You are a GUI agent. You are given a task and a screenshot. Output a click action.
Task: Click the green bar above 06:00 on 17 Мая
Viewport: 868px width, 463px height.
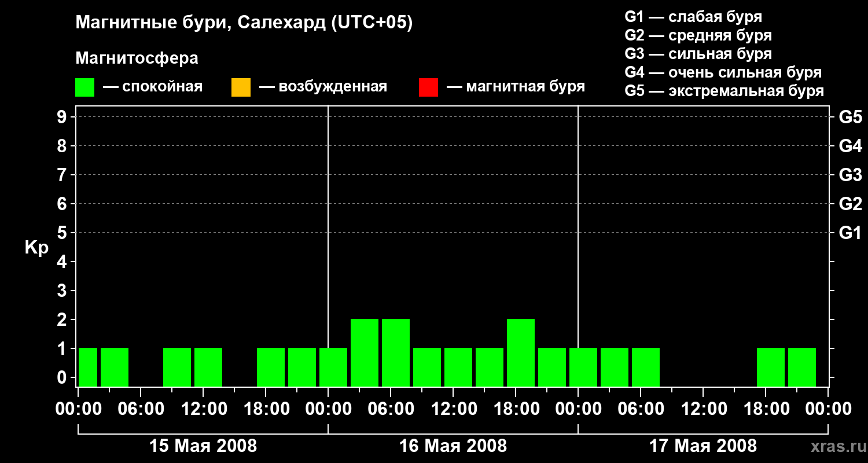pyautogui.click(x=646, y=367)
